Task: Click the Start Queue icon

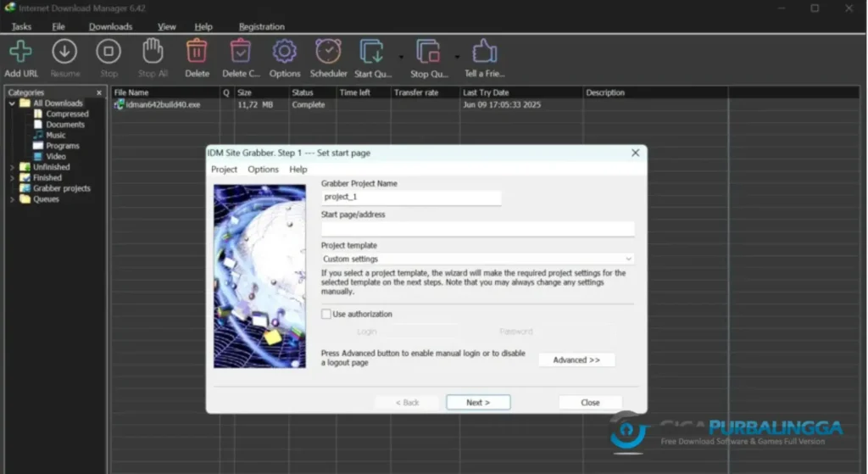Action: pyautogui.click(x=372, y=52)
